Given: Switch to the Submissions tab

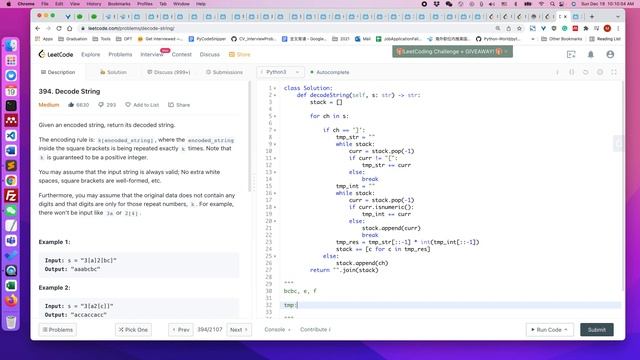Looking at the screenshot, I should tap(224, 72).
